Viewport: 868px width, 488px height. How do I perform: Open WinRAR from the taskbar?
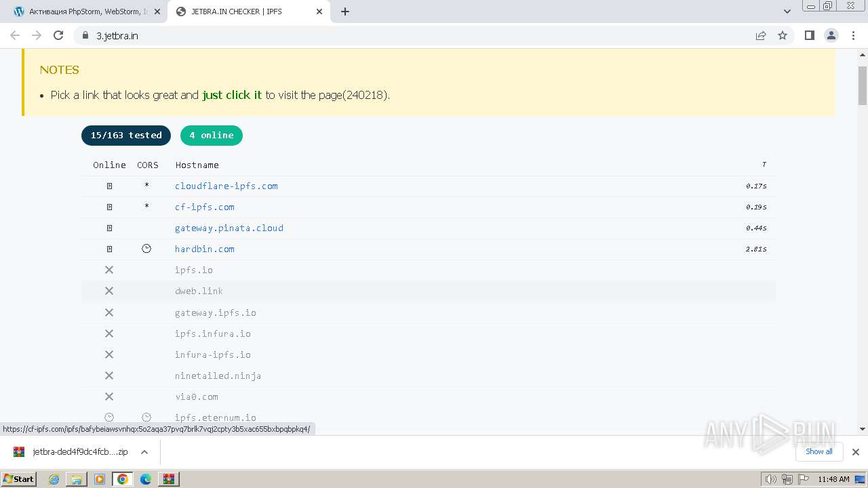[x=168, y=479]
